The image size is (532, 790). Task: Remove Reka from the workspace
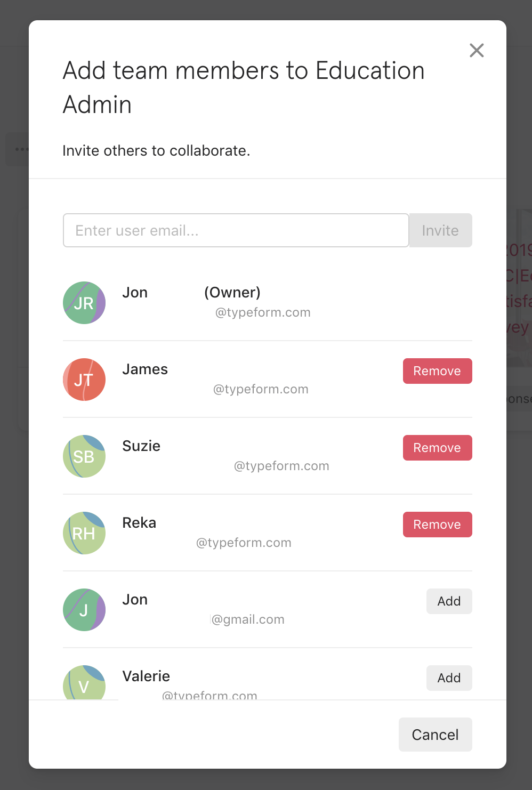[438, 525]
